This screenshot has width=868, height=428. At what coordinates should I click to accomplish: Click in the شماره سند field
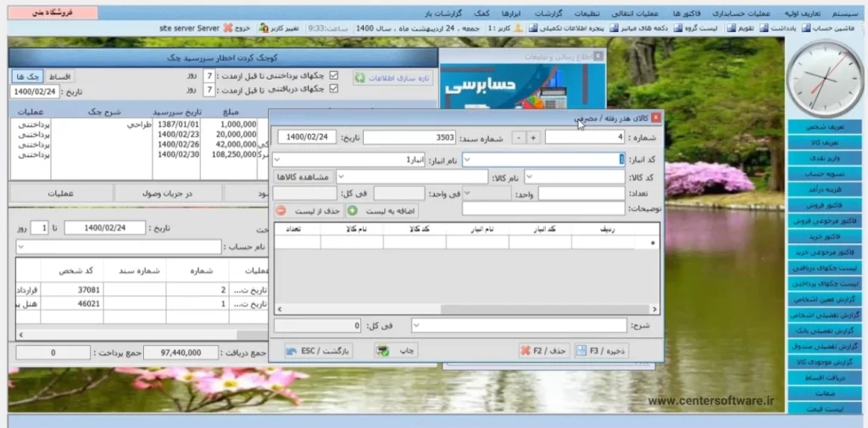coord(409,137)
